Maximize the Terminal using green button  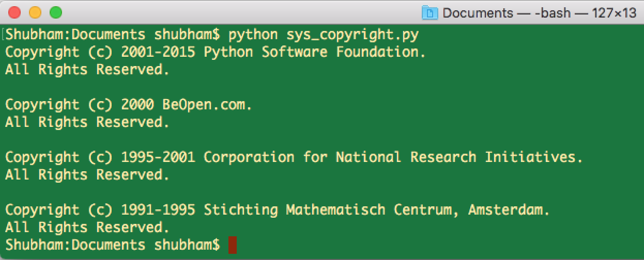(x=55, y=12)
